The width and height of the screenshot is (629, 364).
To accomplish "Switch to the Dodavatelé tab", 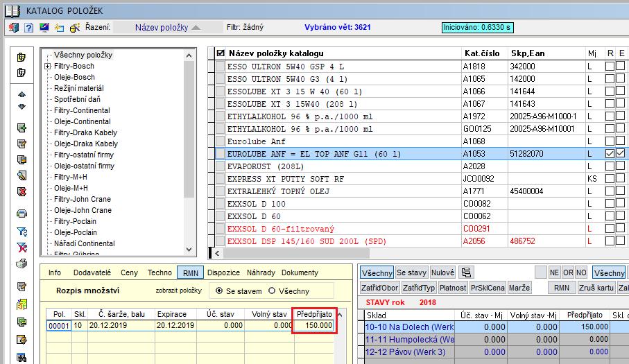I will click(92, 272).
